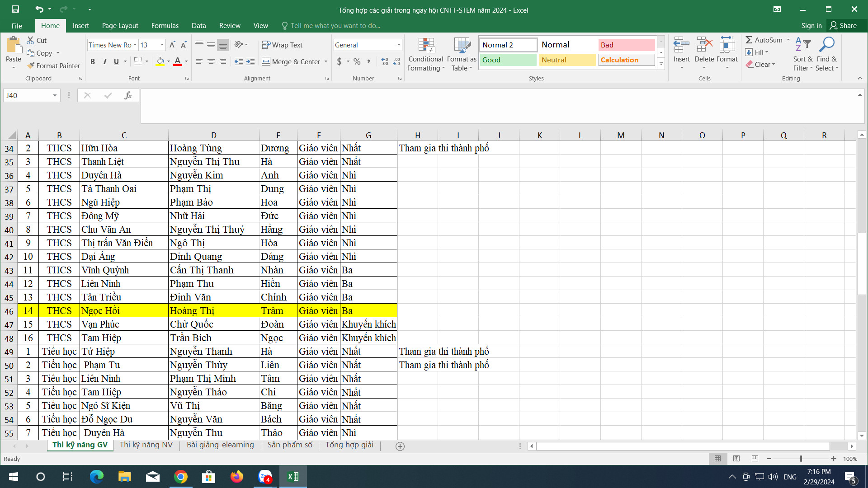
Task: Click the Insert Function fx icon
Action: [128, 95]
